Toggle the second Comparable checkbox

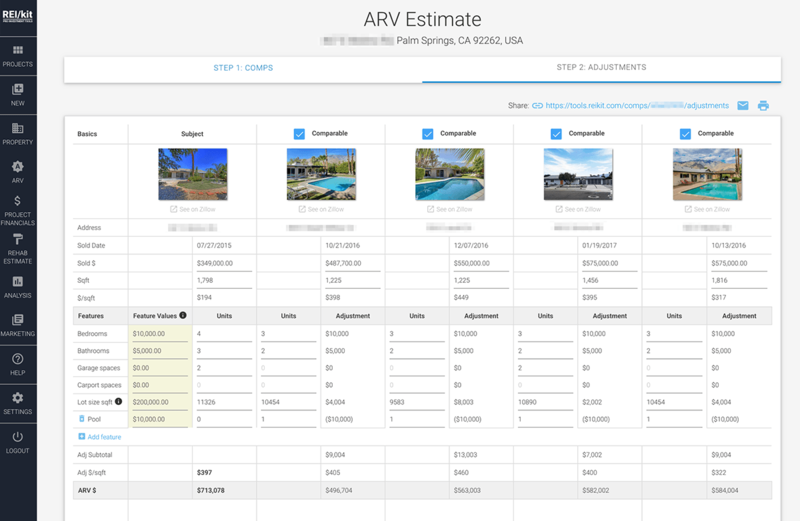427,134
